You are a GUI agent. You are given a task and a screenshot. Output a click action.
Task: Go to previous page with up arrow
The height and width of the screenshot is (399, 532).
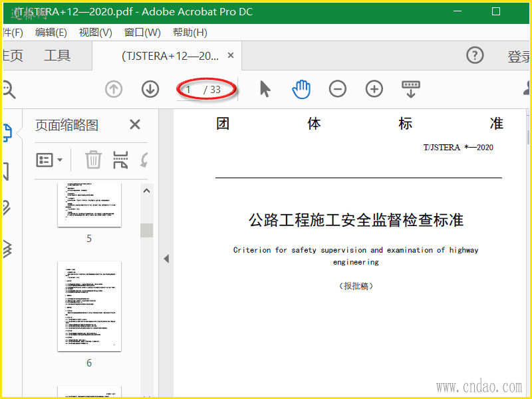[x=114, y=90]
